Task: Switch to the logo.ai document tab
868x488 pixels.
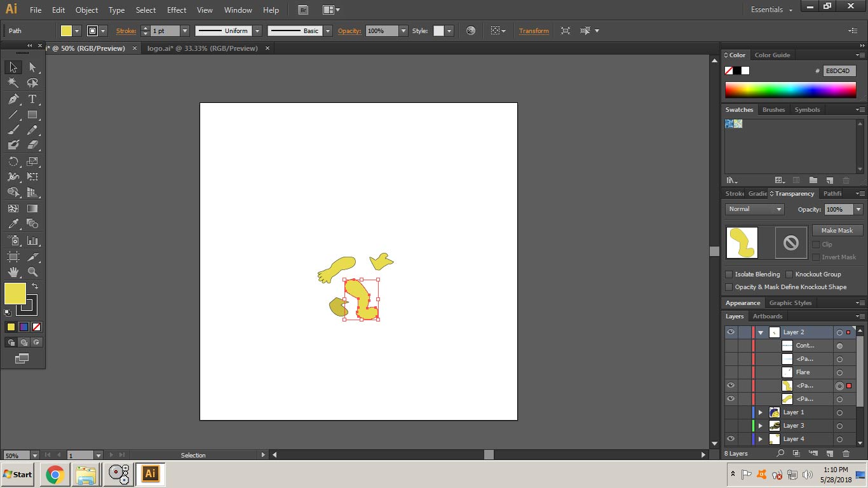Action: [203, 48]
